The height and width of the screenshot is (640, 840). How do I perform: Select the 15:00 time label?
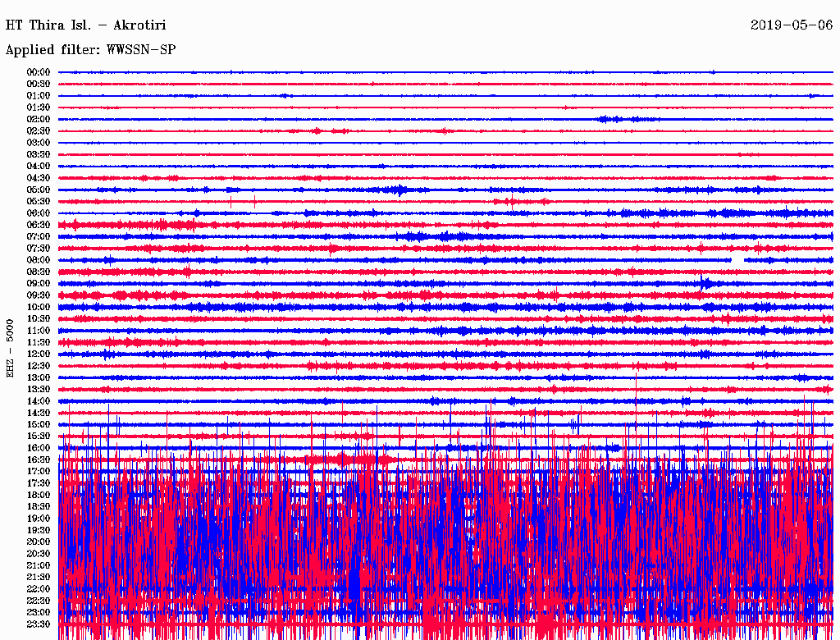39,424
